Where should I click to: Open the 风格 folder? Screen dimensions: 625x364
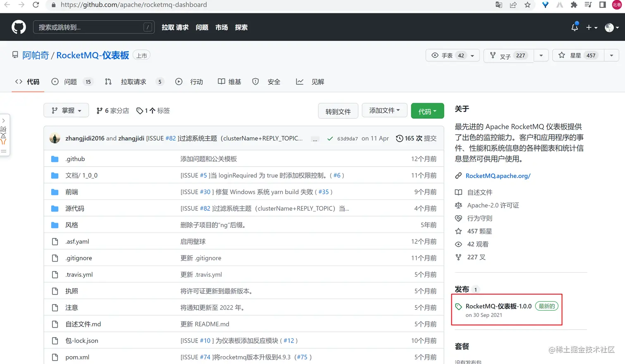[72, 225]
